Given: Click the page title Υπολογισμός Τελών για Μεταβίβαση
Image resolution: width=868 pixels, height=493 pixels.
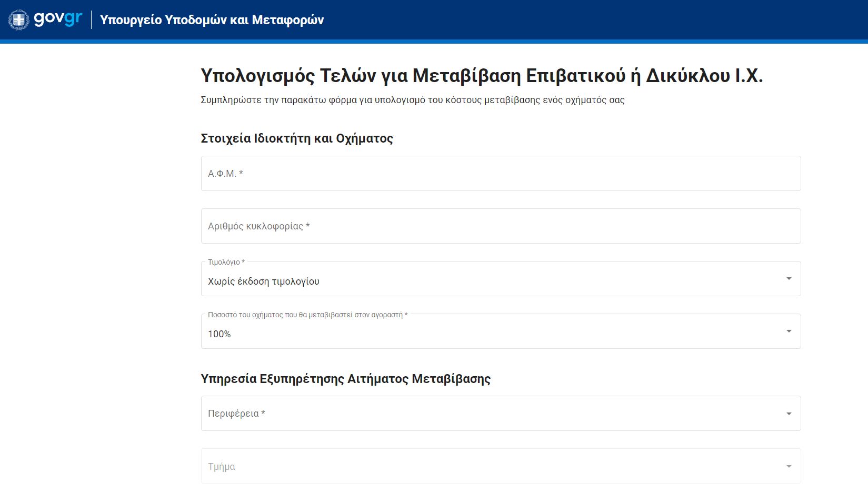Looking at the screenshot, I should coord(482,76).
